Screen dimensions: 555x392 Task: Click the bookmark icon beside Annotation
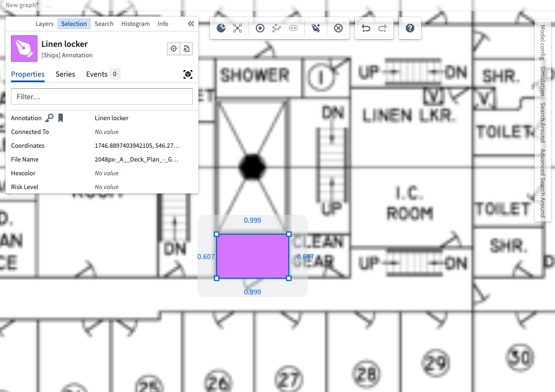61,118
